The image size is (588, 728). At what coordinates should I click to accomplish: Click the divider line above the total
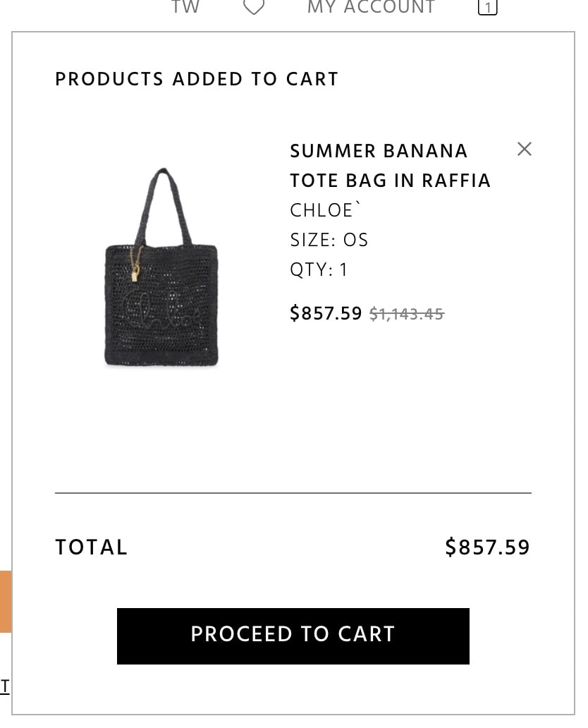tap(293, 493)
